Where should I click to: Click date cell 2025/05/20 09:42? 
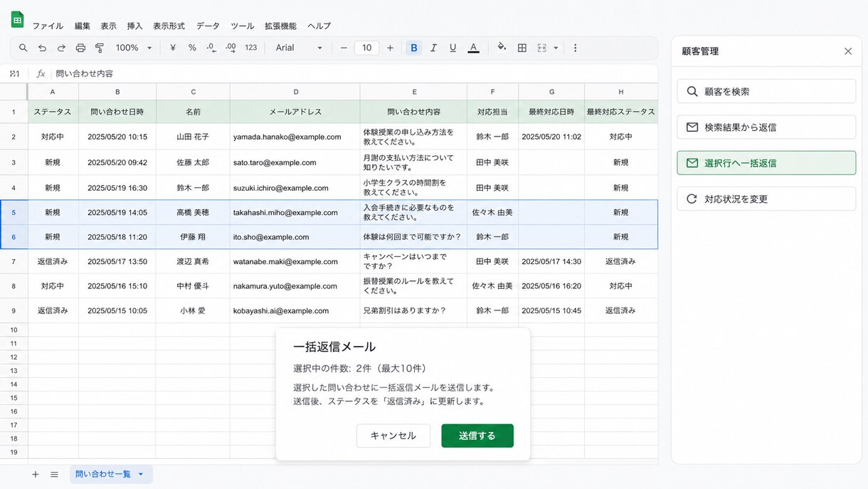pos(117,162)
